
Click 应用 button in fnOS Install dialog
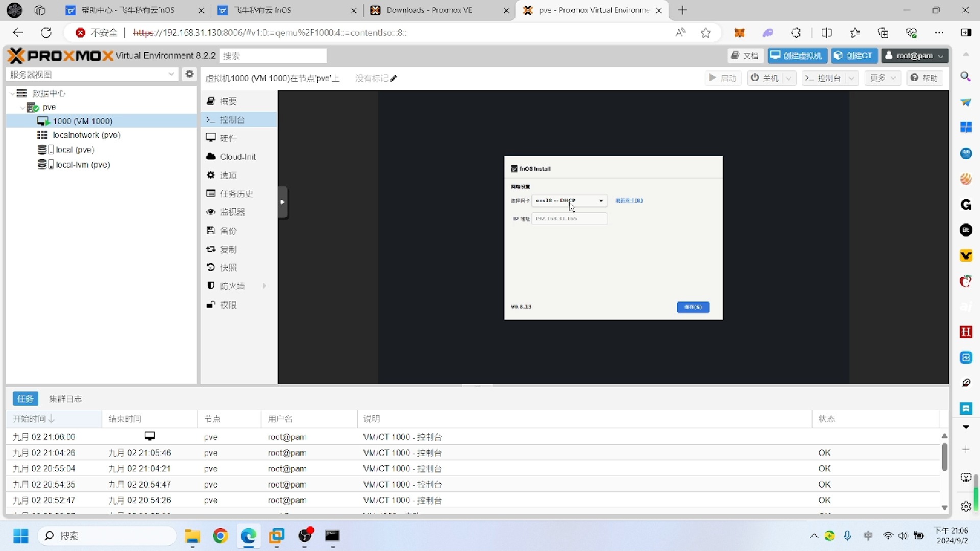[693, 307]
